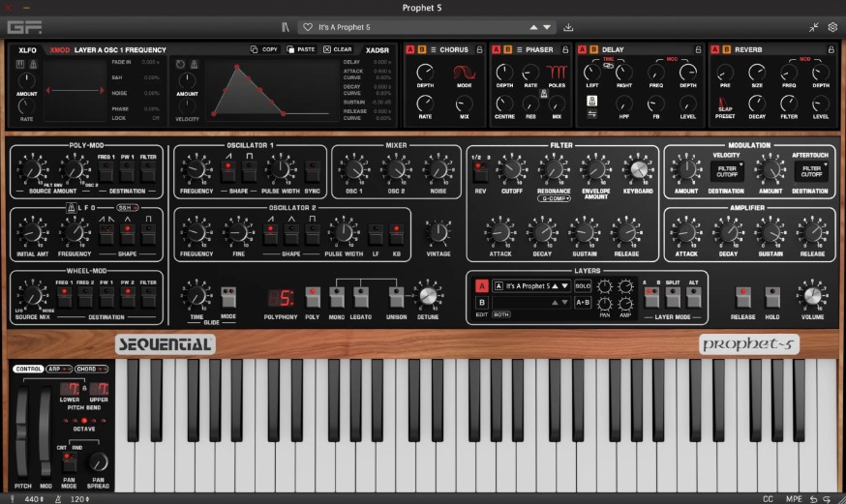
Task: Click the Paste button in XMOD
Action: point(300,49)
